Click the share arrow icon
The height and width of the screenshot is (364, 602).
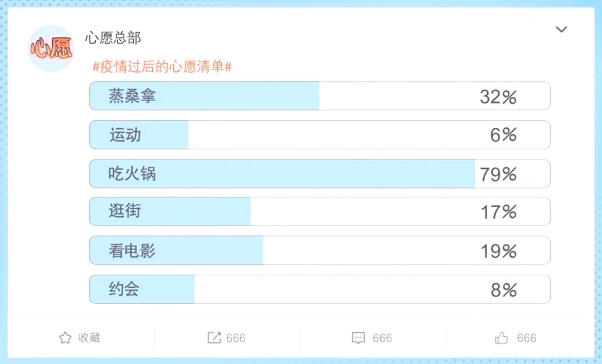(x=213, y=338)
